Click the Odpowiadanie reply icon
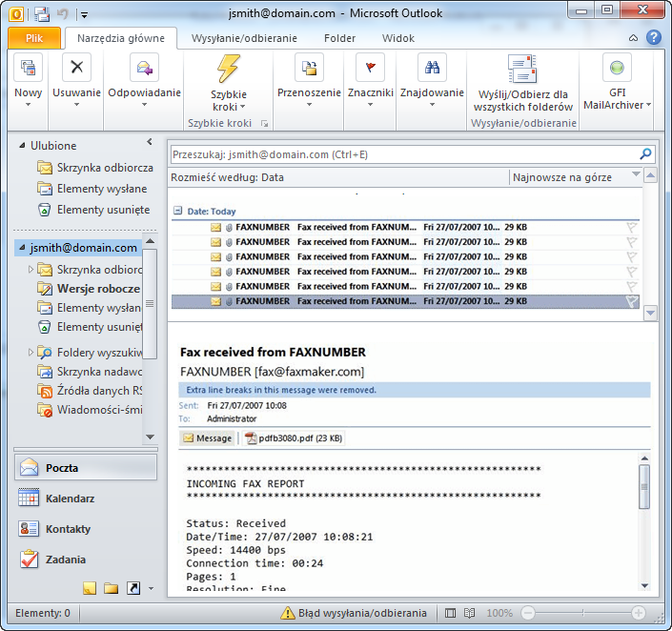The height and width of the screenshot is (631, 672). click(x=145, y=68)
